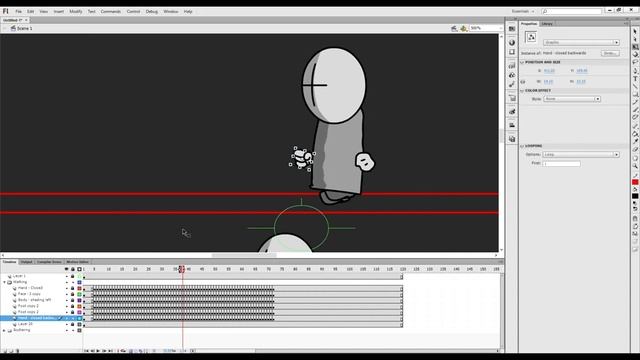Select the Selection arrow tool
This screenshot has height=360, width=640.
point(635,31)
